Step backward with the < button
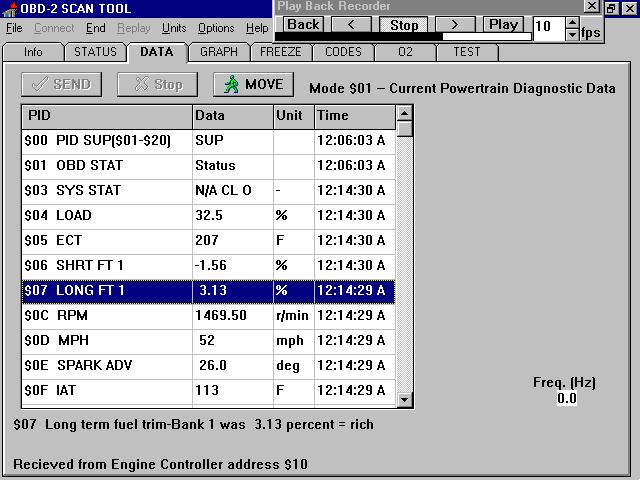Viewport: 640px width, 480px height. [x=351, y=24]
